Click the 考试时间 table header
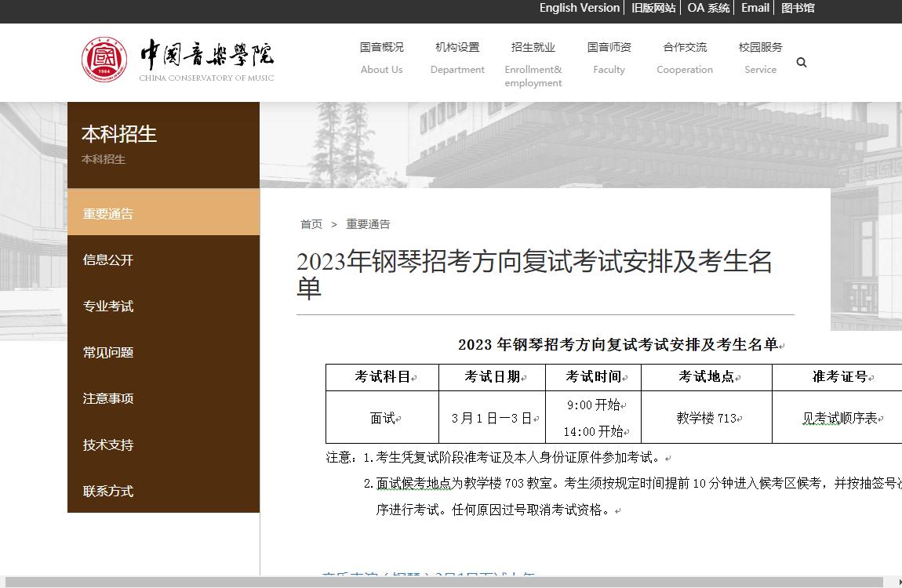The width and height of the screenshot is (902, 588). pyautogui.click(x=594, y=377)
